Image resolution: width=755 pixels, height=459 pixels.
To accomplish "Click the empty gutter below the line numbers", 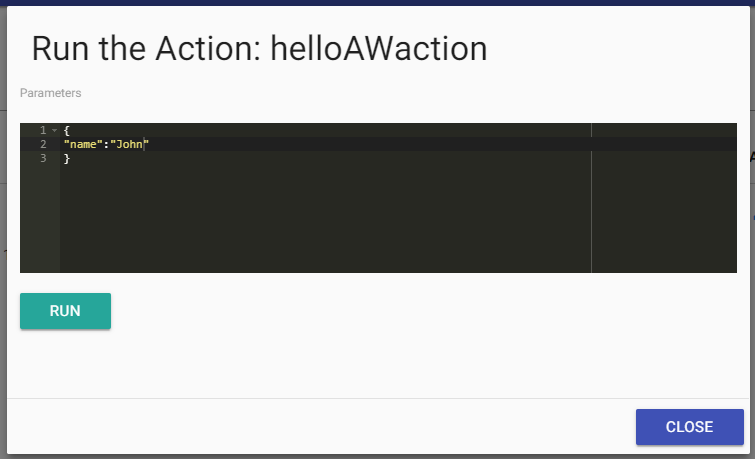I will pos(40,220).
